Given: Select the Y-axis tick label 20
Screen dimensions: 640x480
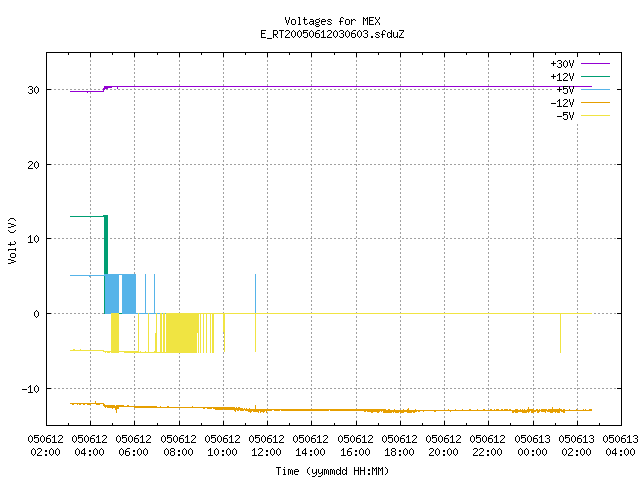Looking at the screenshot, I should point(33,165).
